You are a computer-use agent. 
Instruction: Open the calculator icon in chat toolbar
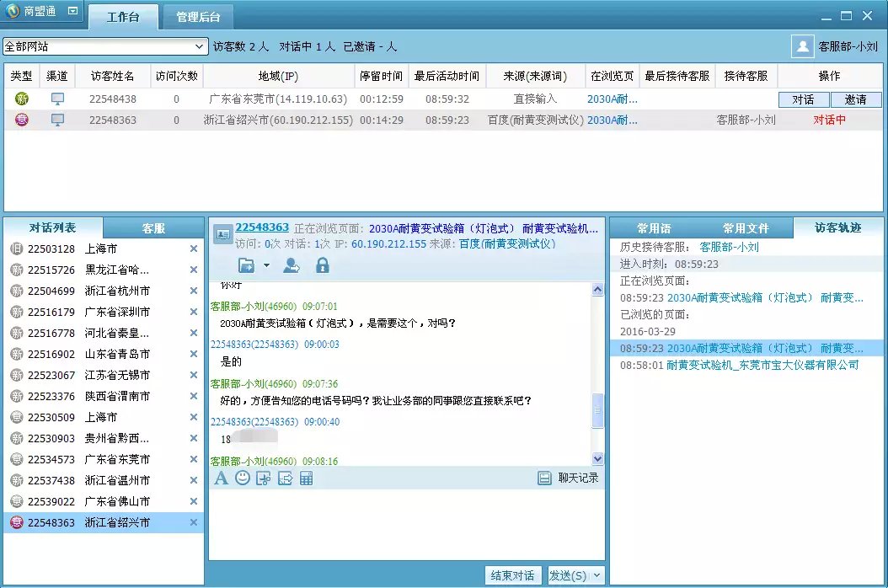(307, 478)
